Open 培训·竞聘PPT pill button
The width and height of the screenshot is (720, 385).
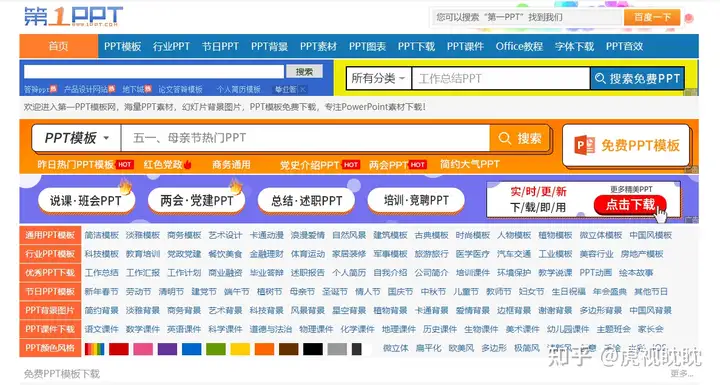point(416,201)
